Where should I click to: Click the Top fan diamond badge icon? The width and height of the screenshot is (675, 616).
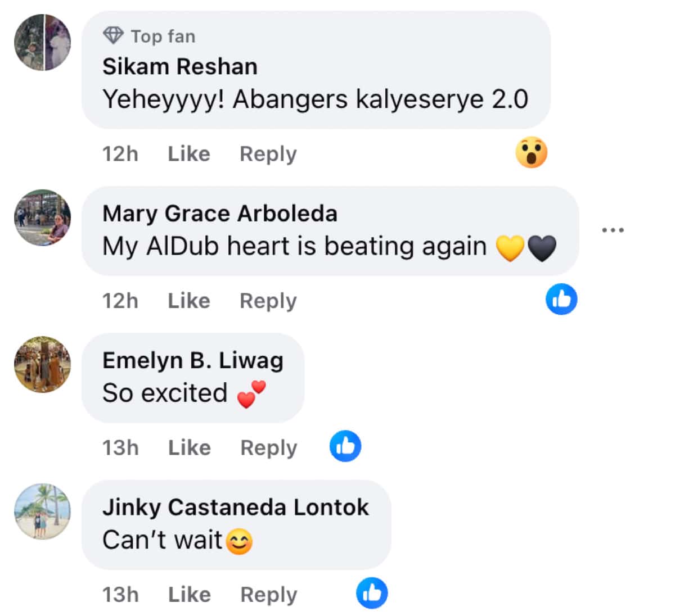point(113,36)
